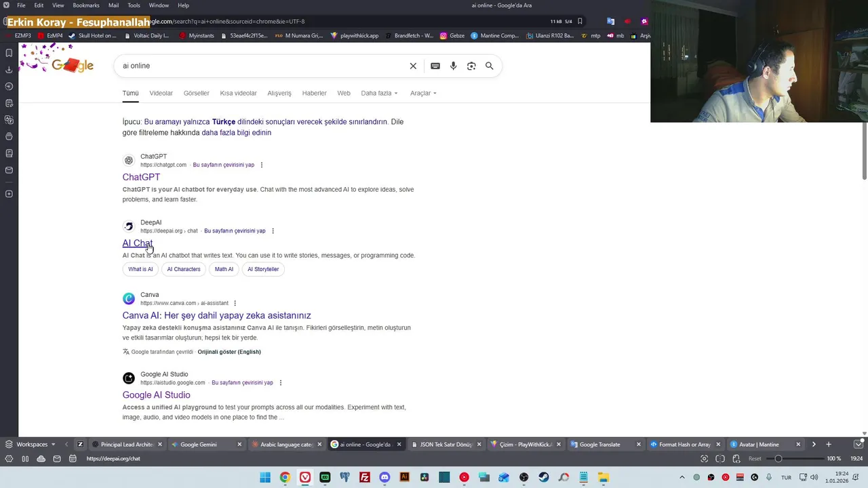868x488 pixels.
Task: Open the History side panel
Action: (x=9, y=86)
